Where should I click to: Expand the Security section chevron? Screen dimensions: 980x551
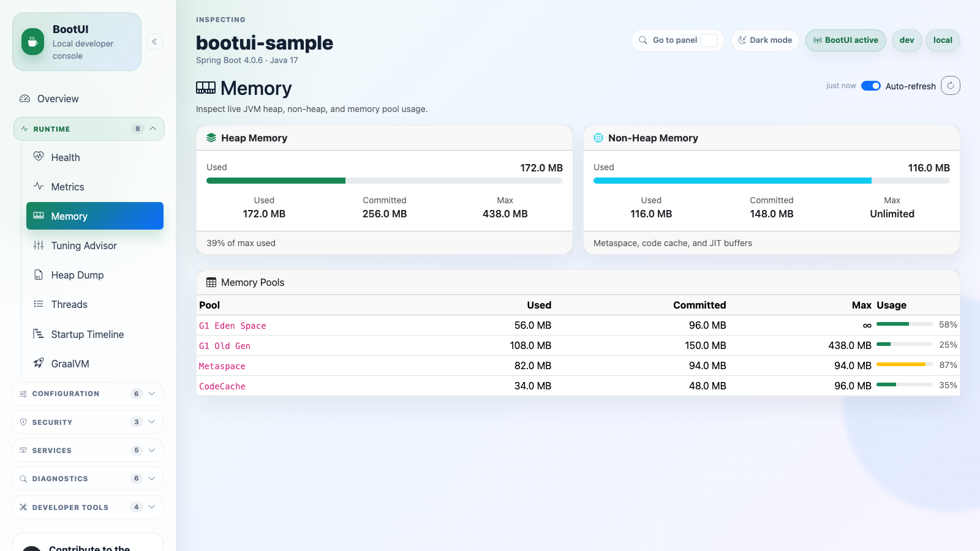click(x=152, y=422)
